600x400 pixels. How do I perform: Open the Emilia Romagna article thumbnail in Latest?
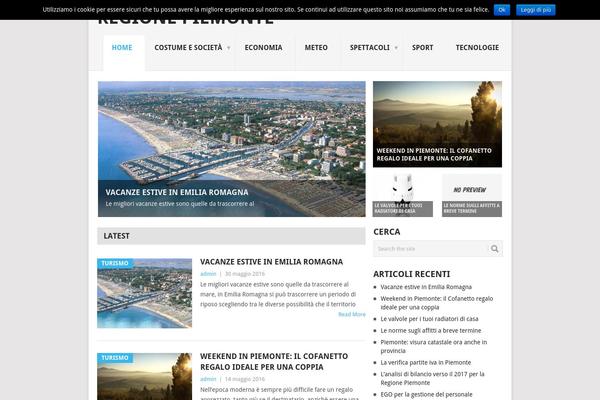pos(144,293)
